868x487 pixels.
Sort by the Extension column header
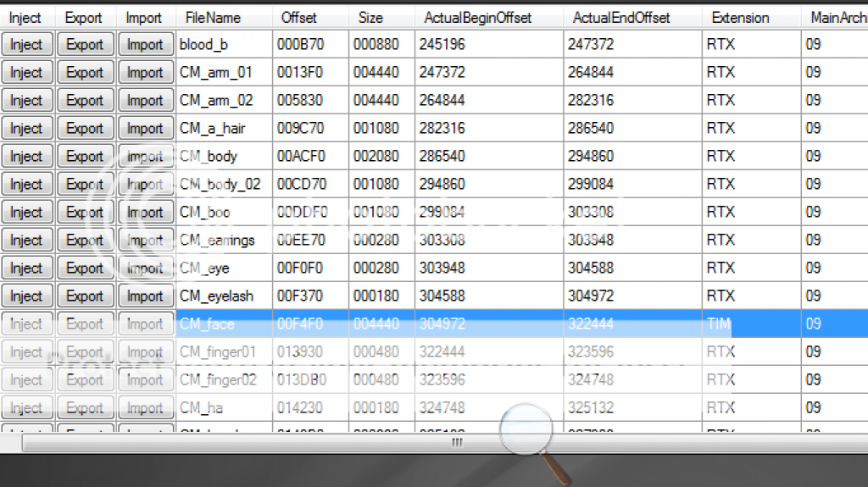tap(752, 18)
